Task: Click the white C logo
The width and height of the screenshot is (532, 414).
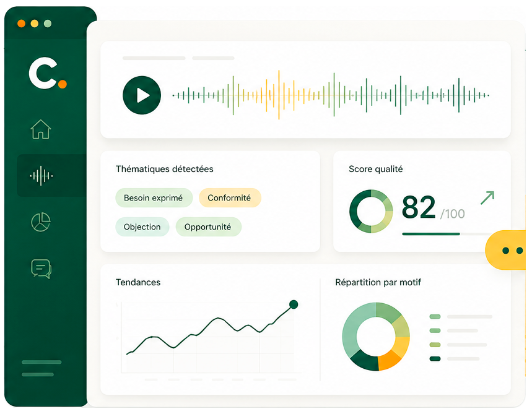Action: (x=43, y=73)
